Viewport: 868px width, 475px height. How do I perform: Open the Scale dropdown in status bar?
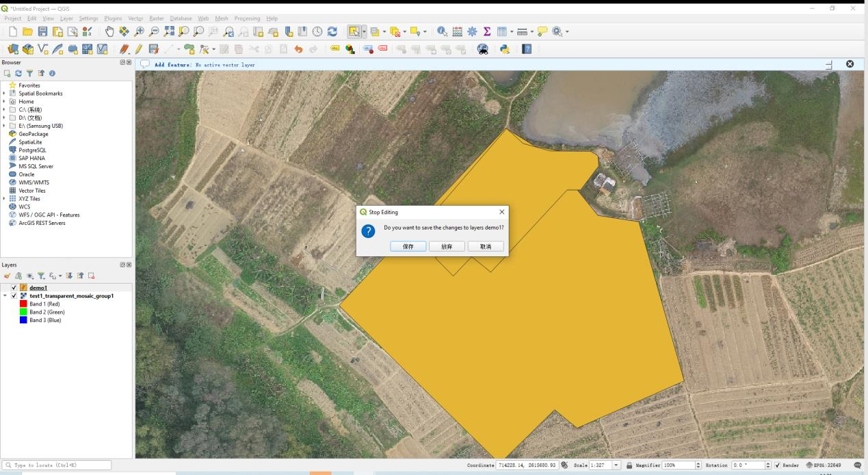tap(617, 465)
